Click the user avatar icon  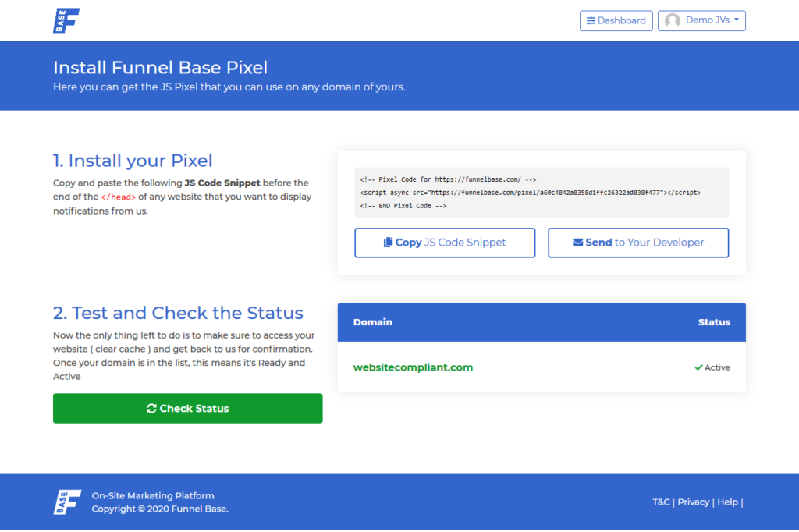click(x=673, y=20)
